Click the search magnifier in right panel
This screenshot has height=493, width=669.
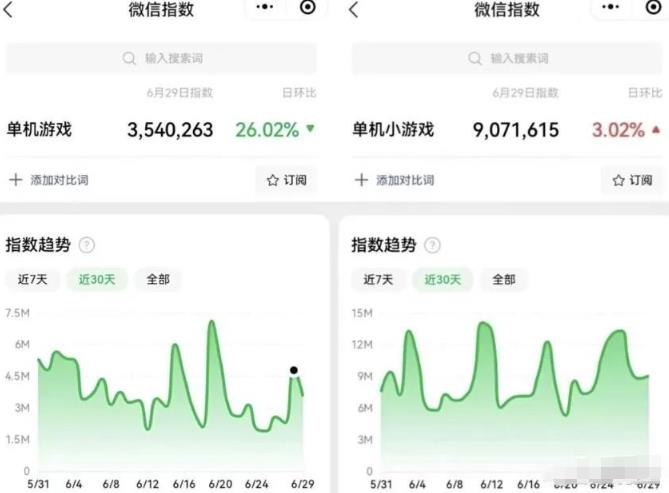pos(474,58)
